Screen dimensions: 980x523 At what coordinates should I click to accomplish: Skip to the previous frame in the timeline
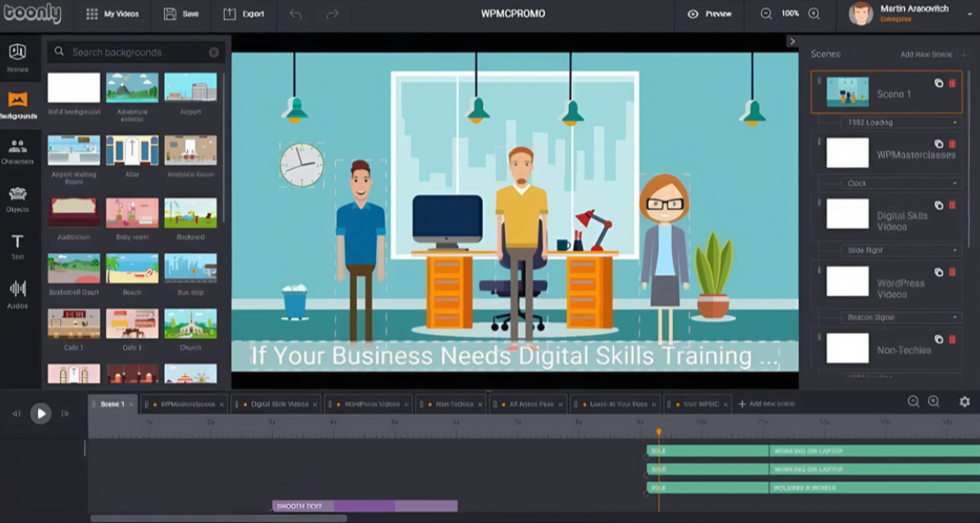[17, 413]
